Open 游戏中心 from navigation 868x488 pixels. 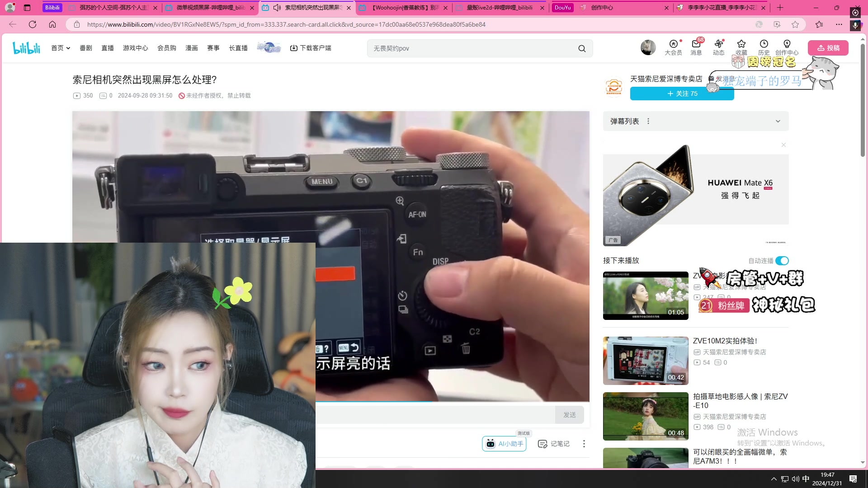[x=136, y=48]
